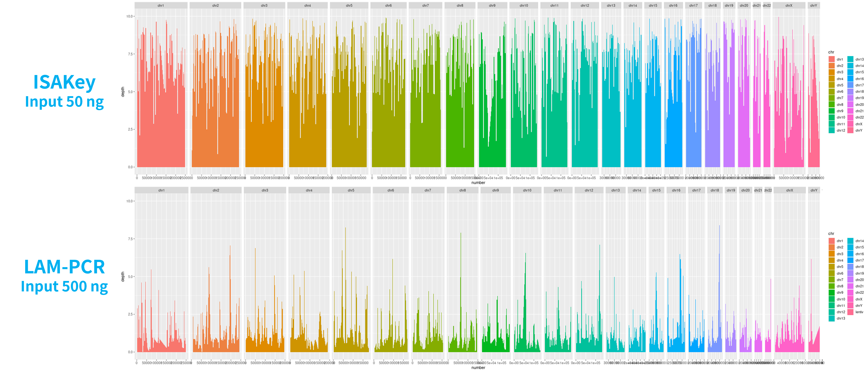Select the chr18 facet header in bottom plot
Image resolution: width=868 pixels, height=372 pixels.
[x=715, y=190]
